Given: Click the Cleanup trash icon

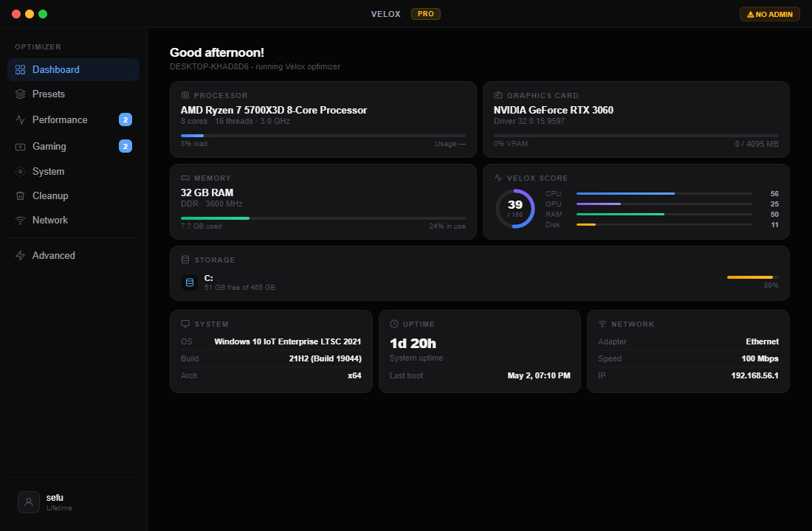Looking at the screenshot, I should coord(20,195).
